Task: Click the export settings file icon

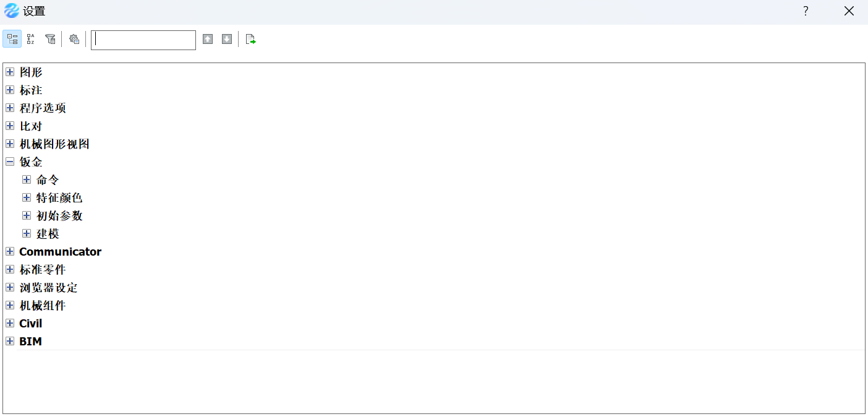Action: click(x=250, y=39)
